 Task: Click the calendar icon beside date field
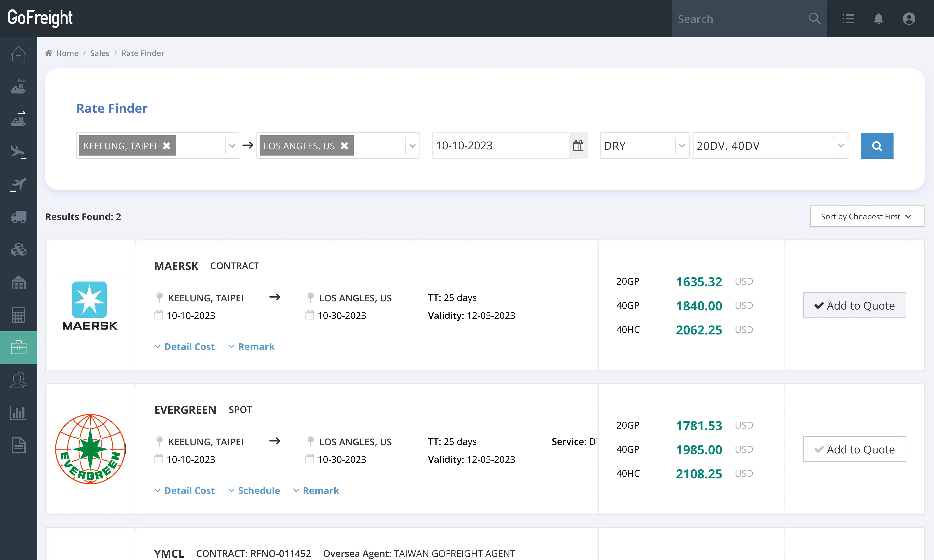coord(578,146)
